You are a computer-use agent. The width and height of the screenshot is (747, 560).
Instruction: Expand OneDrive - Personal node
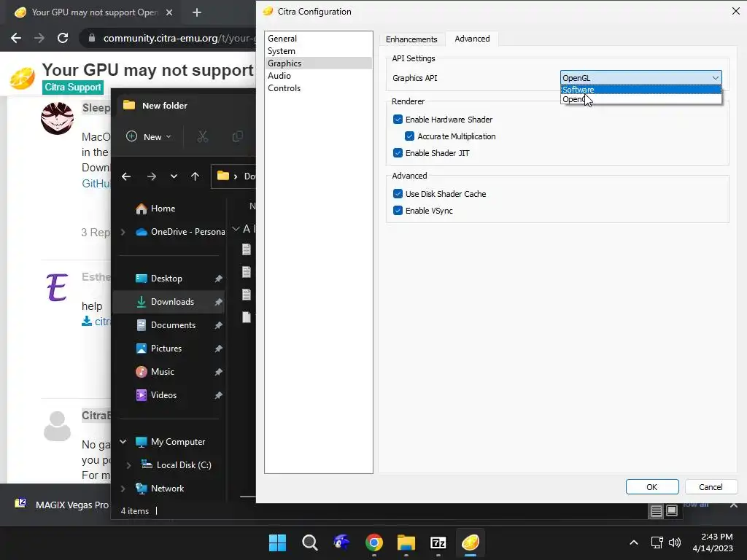(x=123, y=232)
